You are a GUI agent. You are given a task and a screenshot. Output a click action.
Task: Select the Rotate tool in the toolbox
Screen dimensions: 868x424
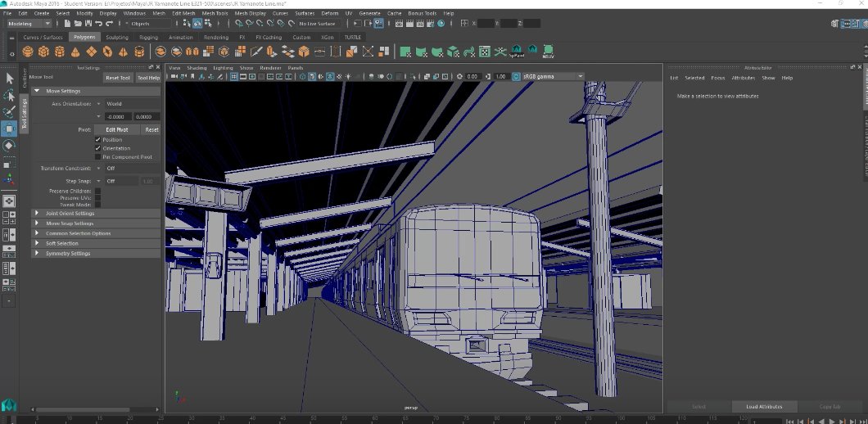pyautogui.click(x=9, y=146)
